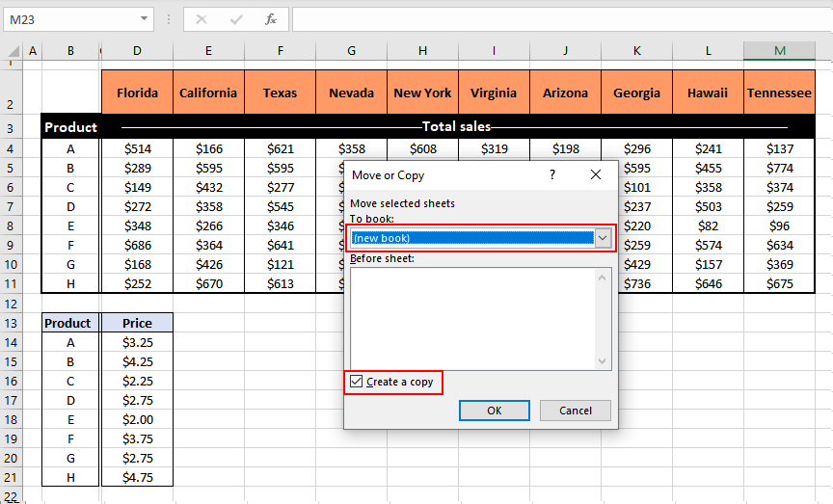The width and height of the screenshot is (833, 504).
Task: Click the $319 cell under Virginia
Action: (x=494, y=149)
